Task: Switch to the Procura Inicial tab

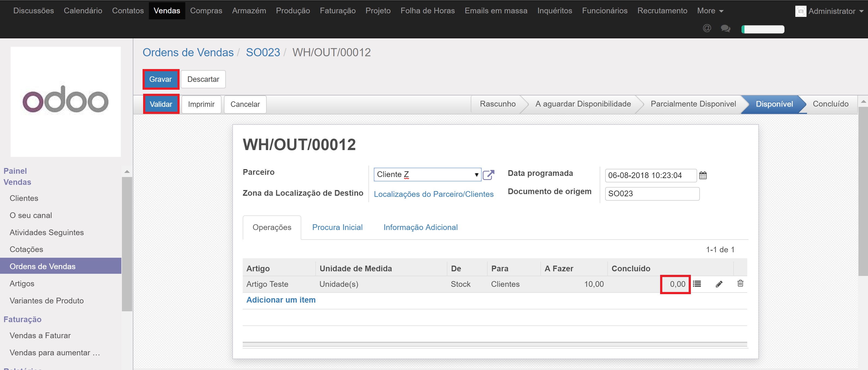Action: click(x=337, y=227)
